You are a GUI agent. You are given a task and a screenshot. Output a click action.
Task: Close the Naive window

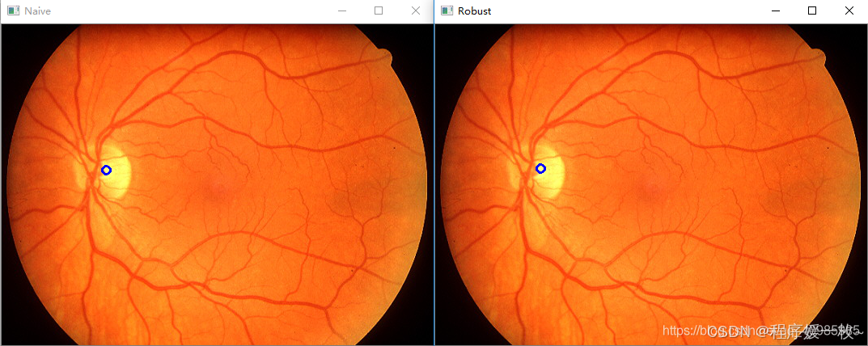click(x=416, y=11)
